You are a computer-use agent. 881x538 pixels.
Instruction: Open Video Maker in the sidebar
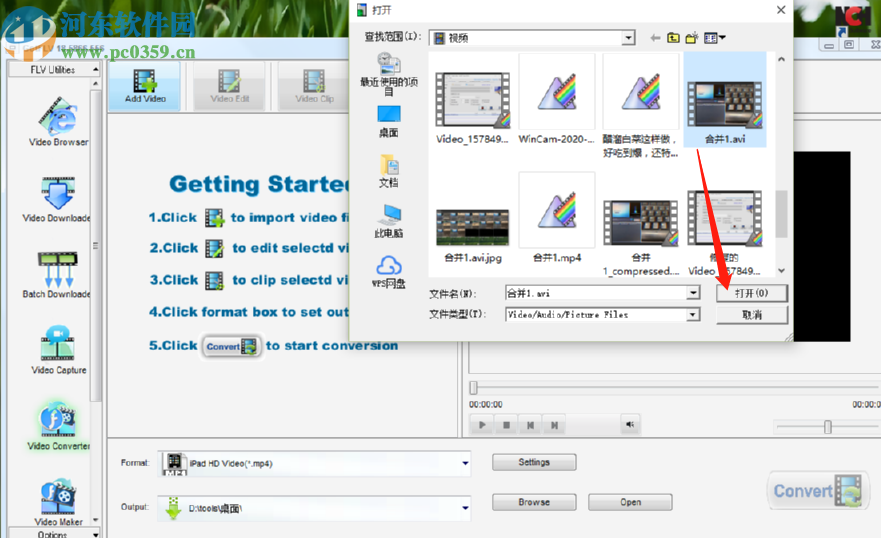tap(58, 503)
